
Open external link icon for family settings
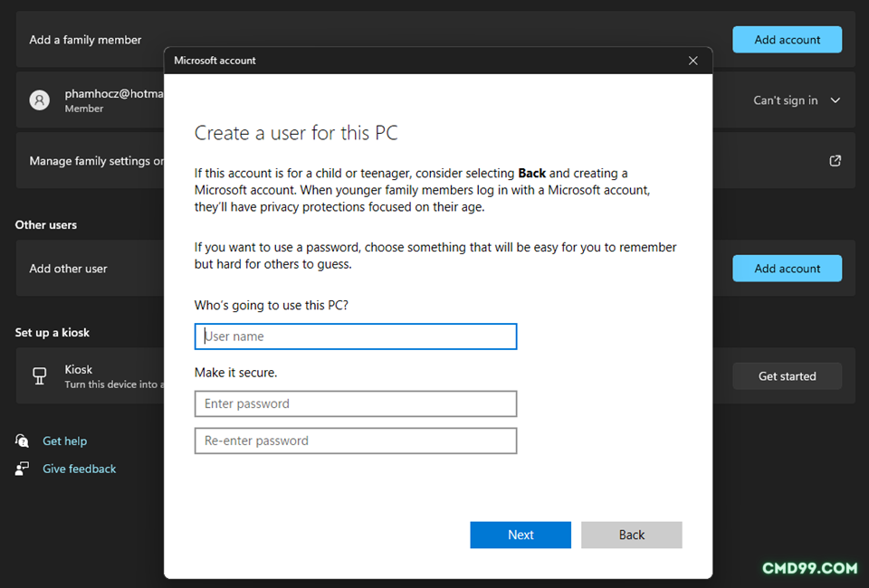(x=835, y=160)
